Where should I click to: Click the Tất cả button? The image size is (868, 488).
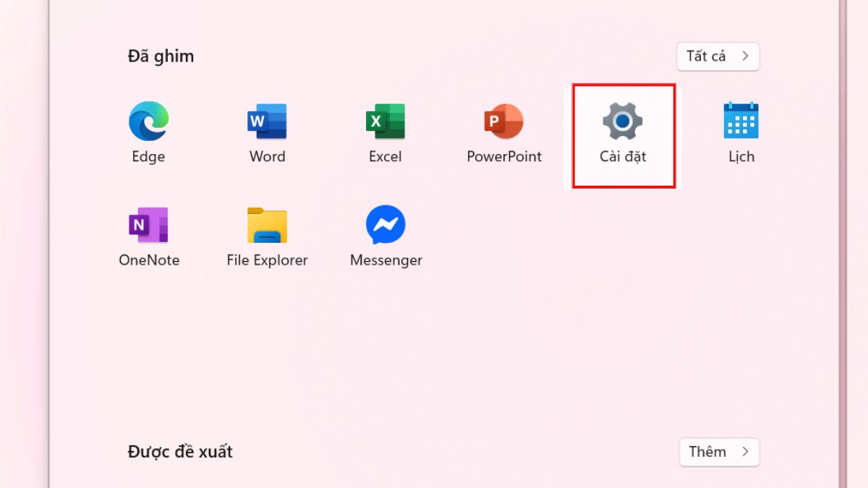click(x=718, y=56)
